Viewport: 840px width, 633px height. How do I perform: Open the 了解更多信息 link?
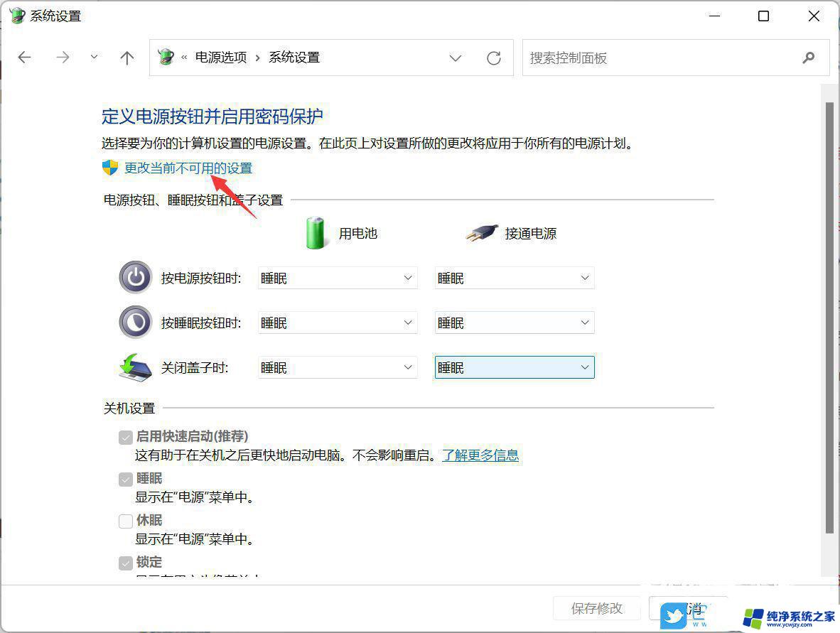pyautogui.click(x=480, y=455)
